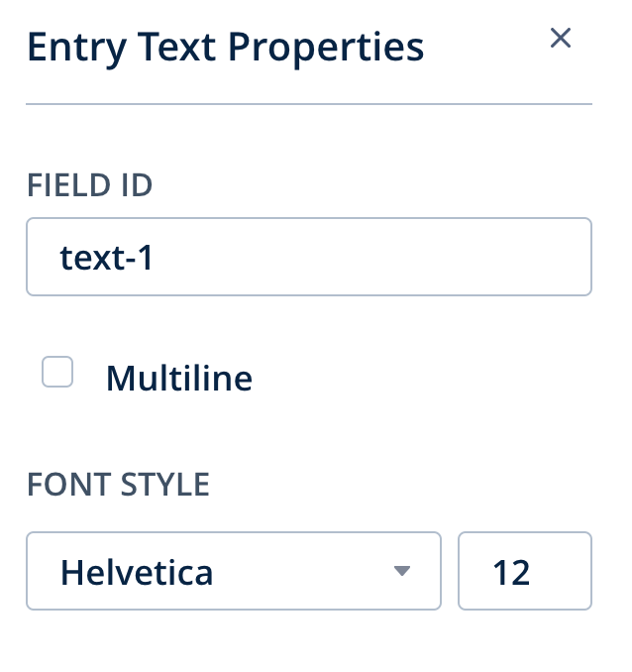The width and height of the screenshot is (632, 672).
Task: Select the Helvetica text in font box
Action: pos(137,572)
